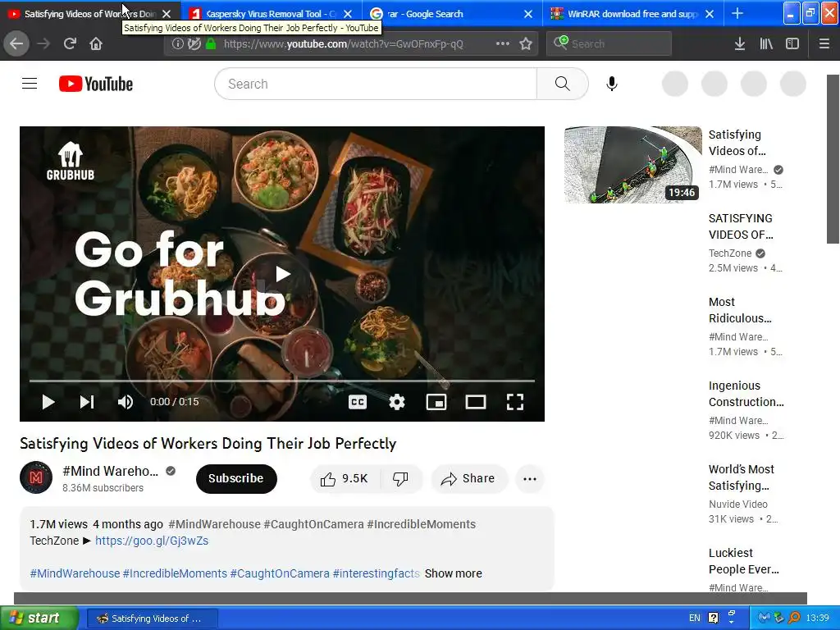Click the YouTube search magnifier button
840x630 pixels.
coord(562,84)
